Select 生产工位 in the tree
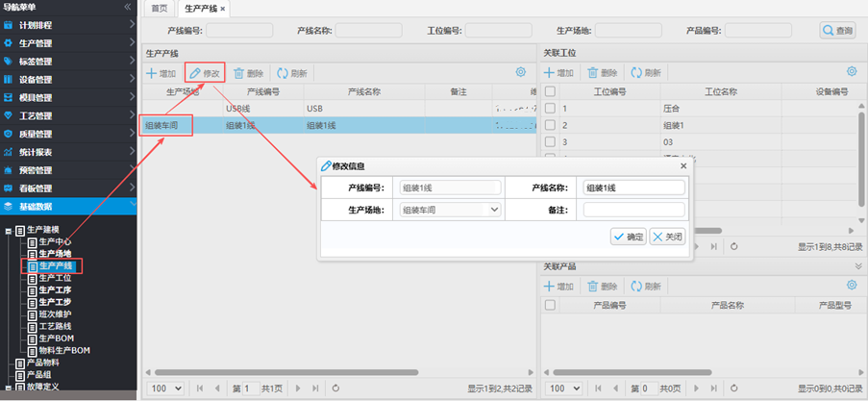Viewport: 868px width, 401px height. click(x=55, y=278)
